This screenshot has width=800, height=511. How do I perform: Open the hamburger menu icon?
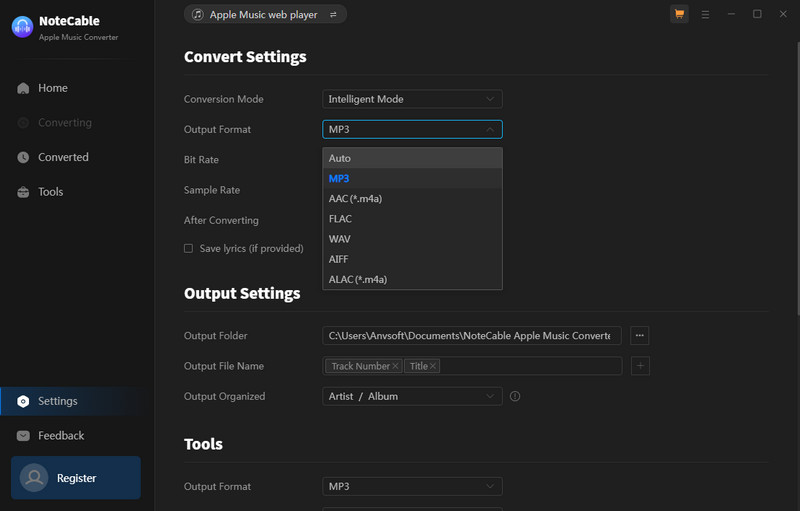705,15
